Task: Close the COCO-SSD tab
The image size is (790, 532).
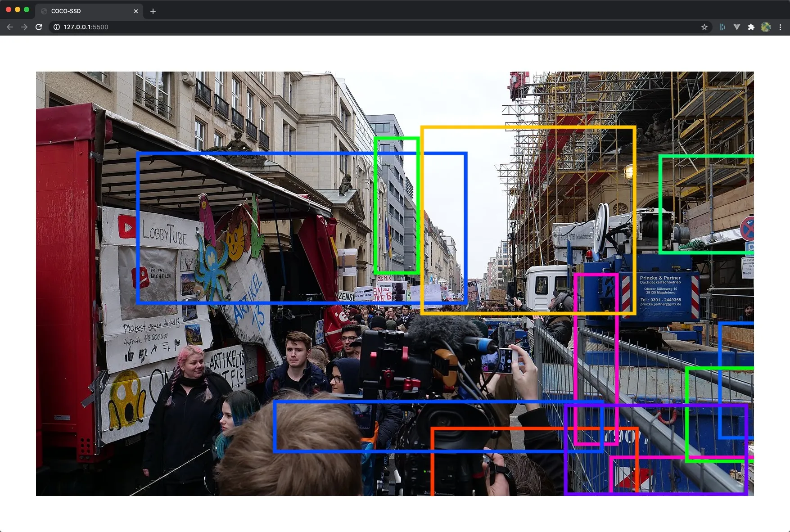Action: click(x=136, y=11)
